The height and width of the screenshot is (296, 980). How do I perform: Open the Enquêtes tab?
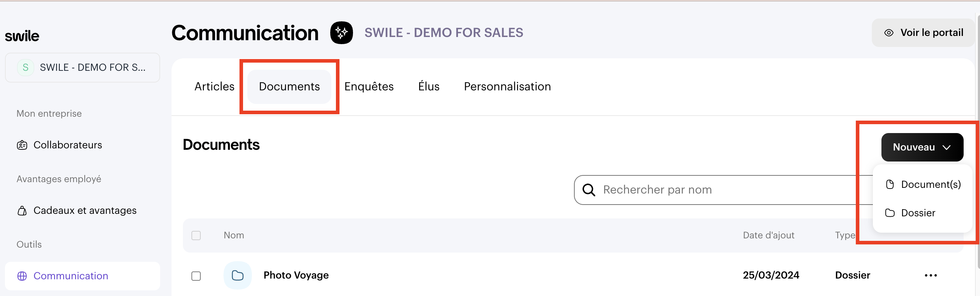pyautogui.click(x=369, y=86)
